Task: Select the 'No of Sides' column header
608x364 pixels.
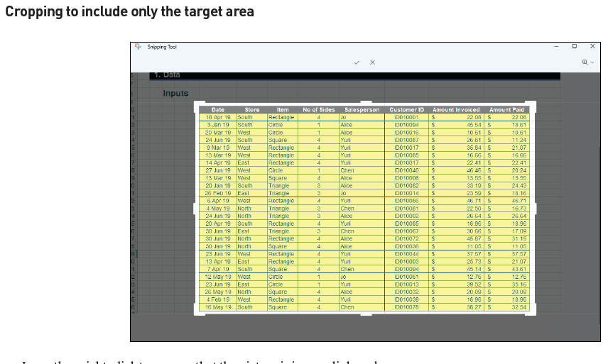Action: point(319,109)
